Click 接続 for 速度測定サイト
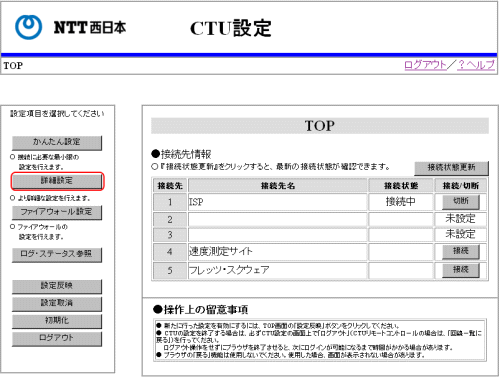The image size is (500, 377). (461, 251)
